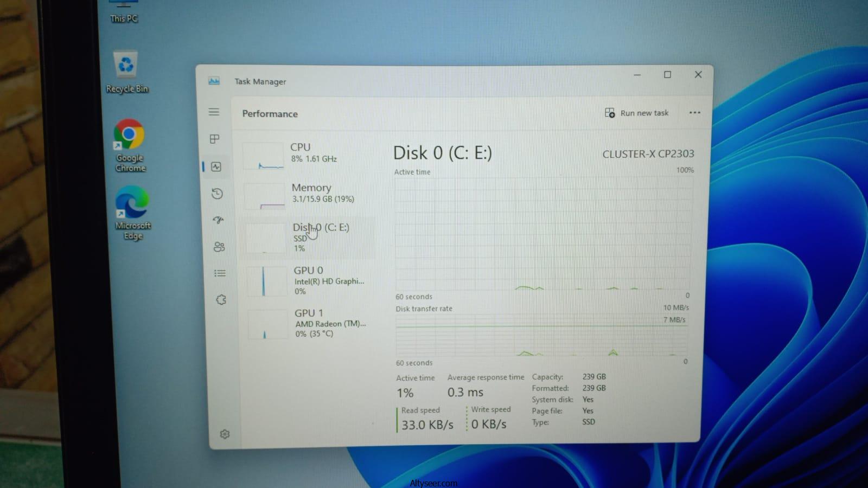This screenshot has width=868, height=488.
Task: Maximize the Task Manager window
Action: [x=667, y=75]
